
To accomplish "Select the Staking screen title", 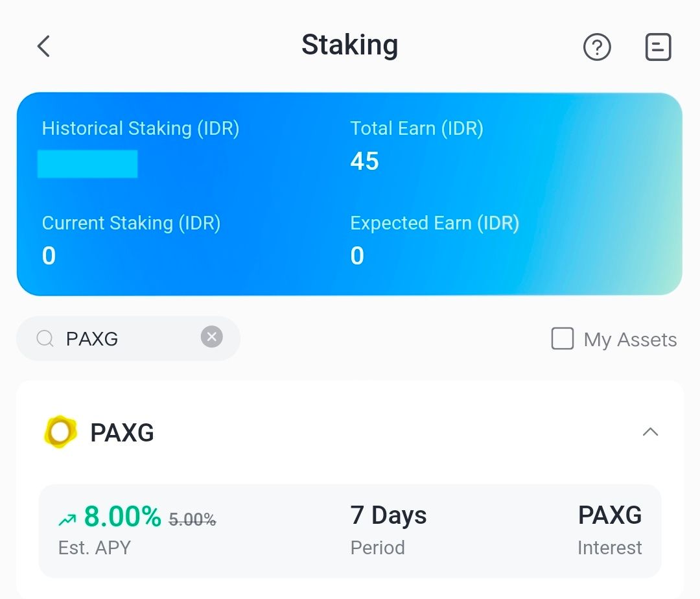I will click(x=349, y=46).
